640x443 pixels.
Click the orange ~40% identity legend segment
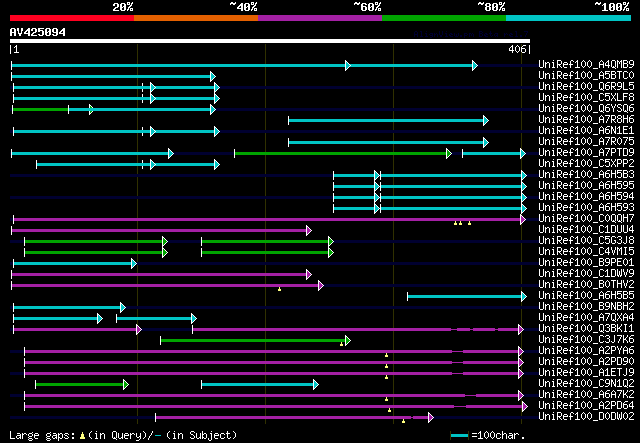tap(196, 18)
